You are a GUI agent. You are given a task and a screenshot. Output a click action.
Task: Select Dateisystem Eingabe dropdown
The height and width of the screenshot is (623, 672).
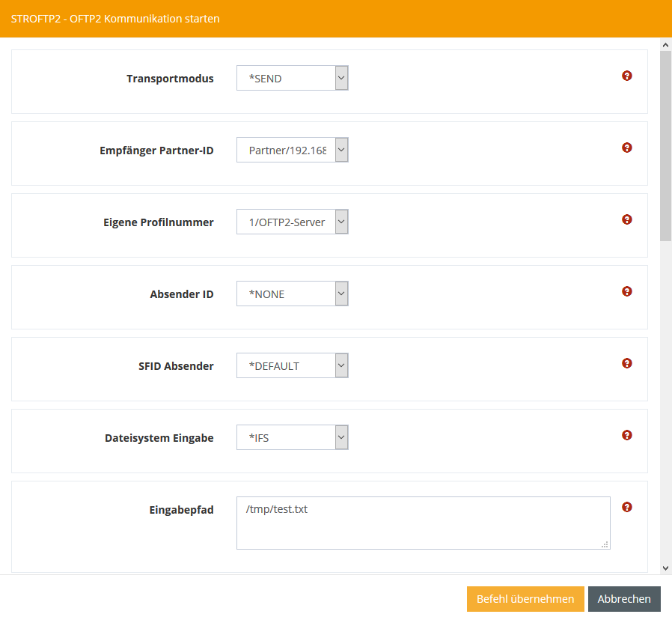(x=293, y=437)
